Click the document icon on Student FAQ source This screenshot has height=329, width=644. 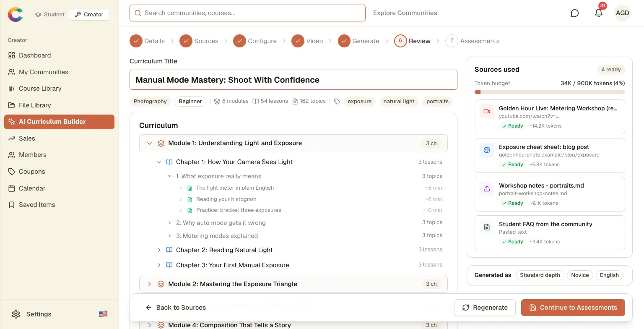tap(487, 227)
